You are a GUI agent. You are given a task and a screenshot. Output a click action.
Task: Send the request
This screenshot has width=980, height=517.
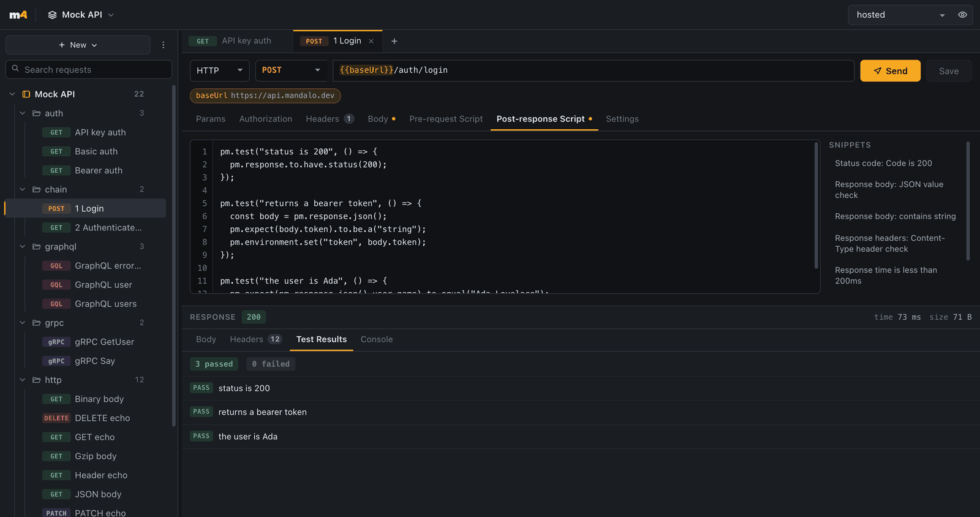[x=890, y=70]
